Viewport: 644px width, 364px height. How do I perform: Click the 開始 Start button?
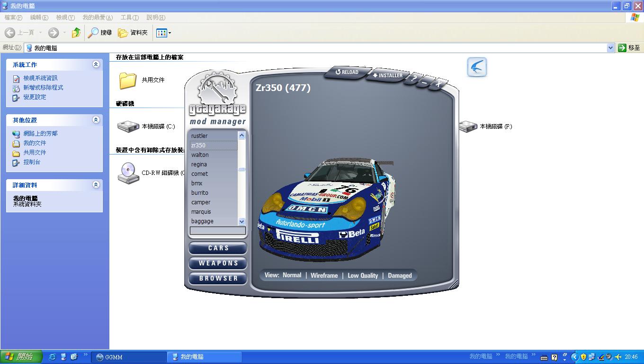click(x=21, y=357)
